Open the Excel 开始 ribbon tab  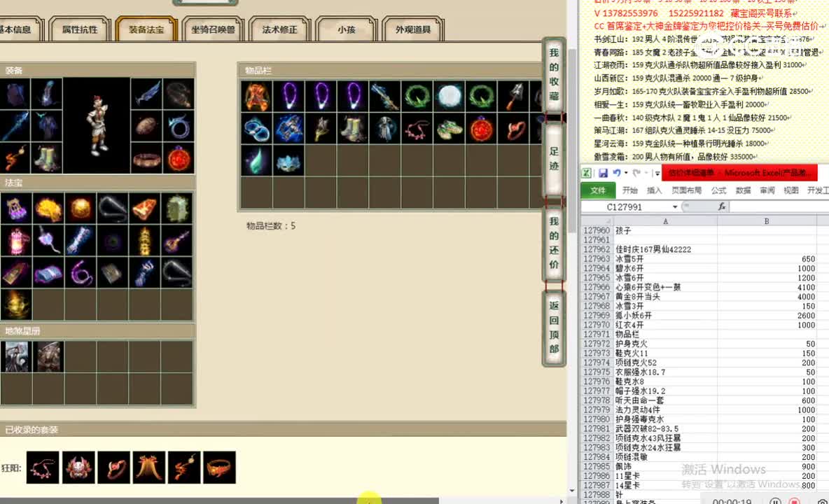click(629, 190)
